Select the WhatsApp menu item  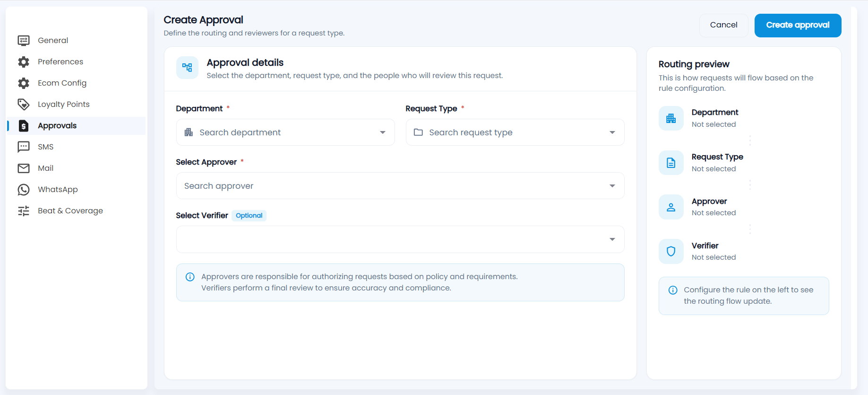(x=77, y=190)
